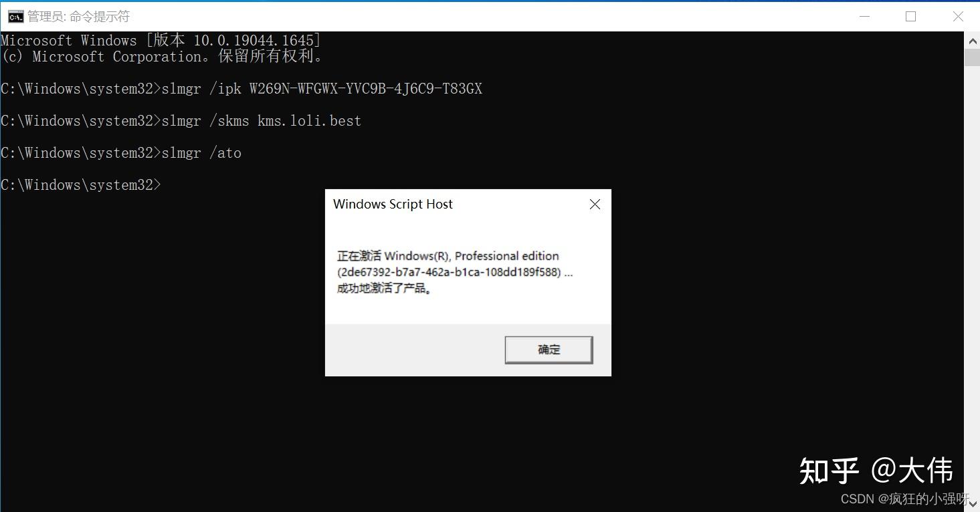Image resolution: width=980 pixels, height=512 pixels.
Task: Click the Microsoft Windows version line
Action: (x=161, y=40)
